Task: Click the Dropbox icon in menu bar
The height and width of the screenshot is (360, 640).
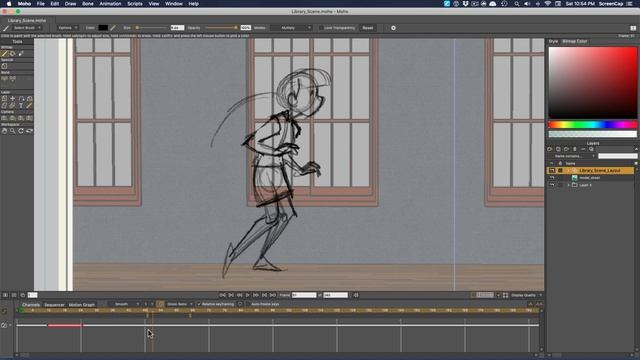Action: coord(465,4)
